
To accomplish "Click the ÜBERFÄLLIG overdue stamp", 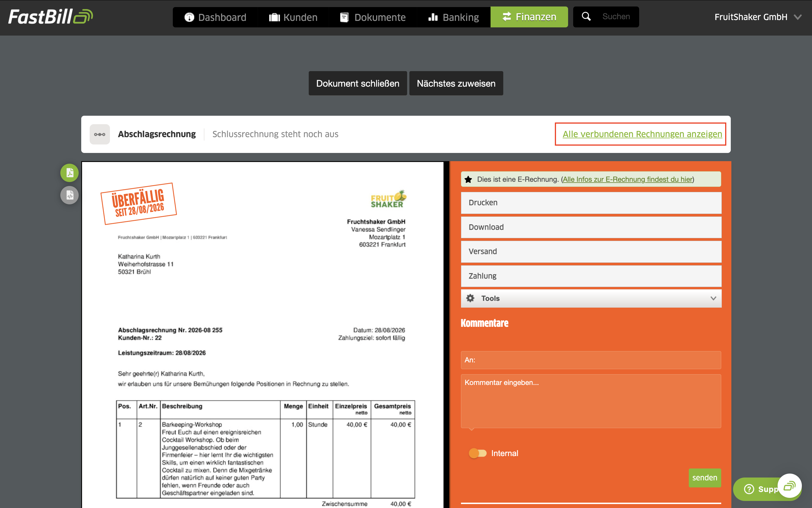I will coord(139,203).
